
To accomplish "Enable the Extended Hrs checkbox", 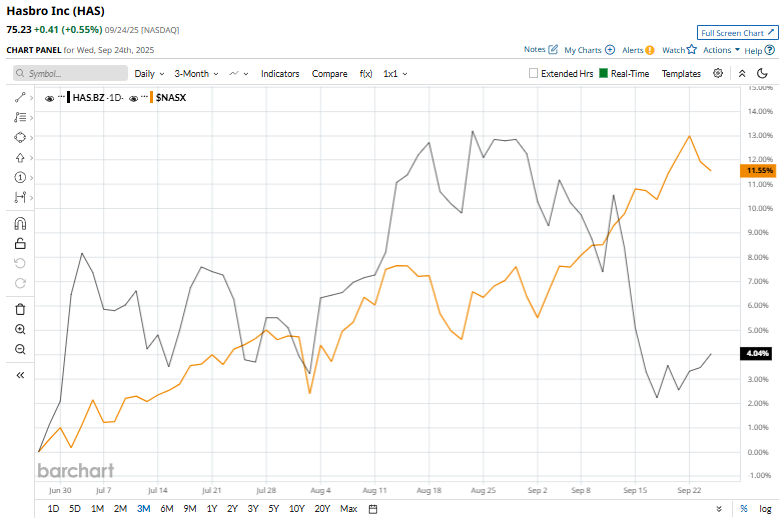I will (533, 73).
